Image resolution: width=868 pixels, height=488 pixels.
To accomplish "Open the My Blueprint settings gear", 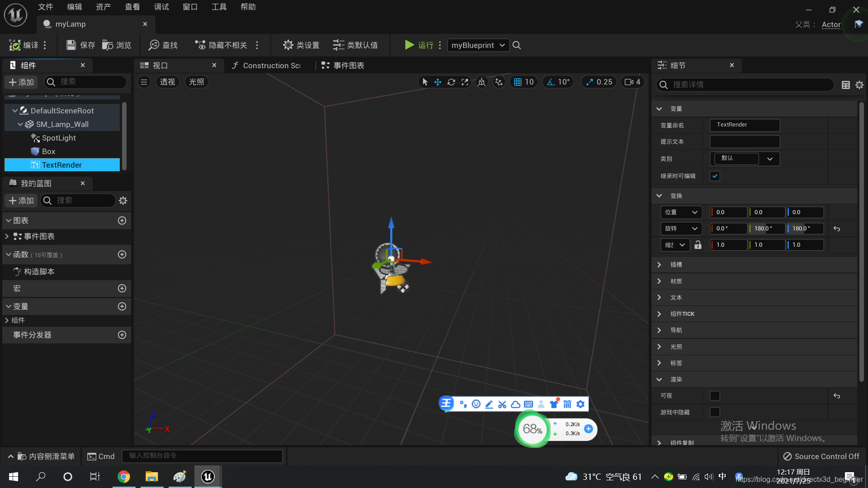I will click(123, 201).
